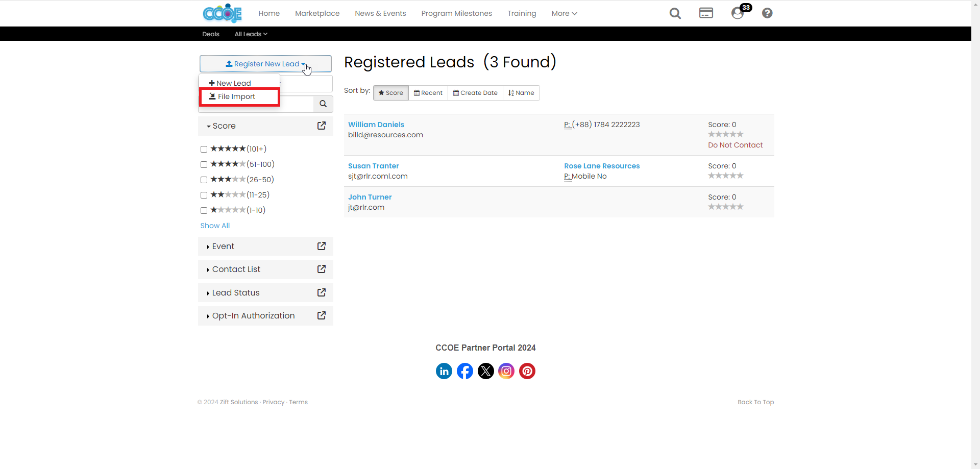980x469 pixels.
Task: Sort leads by Create Date
Action: pos(475,93)
